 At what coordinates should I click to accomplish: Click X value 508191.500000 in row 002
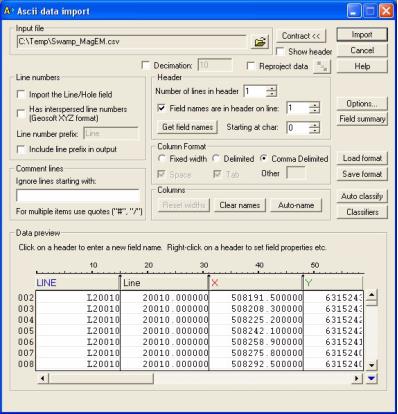[x=267, y=297]
